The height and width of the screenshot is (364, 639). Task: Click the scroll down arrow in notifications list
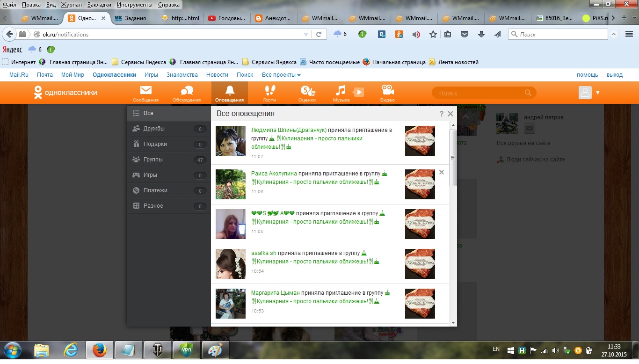pyautogui.click(x=453, y=322)
